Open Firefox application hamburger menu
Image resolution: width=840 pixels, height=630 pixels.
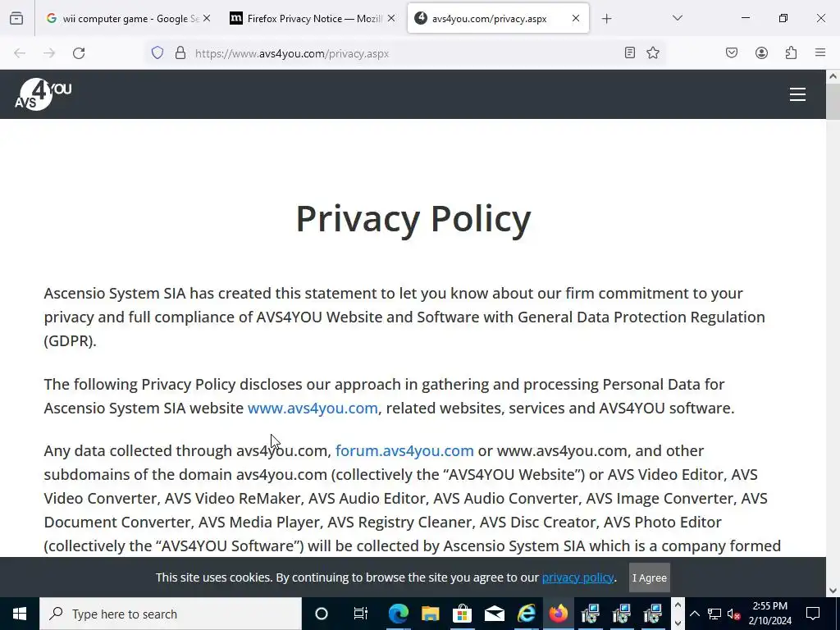pyautogui.click(x=820, y=52)
